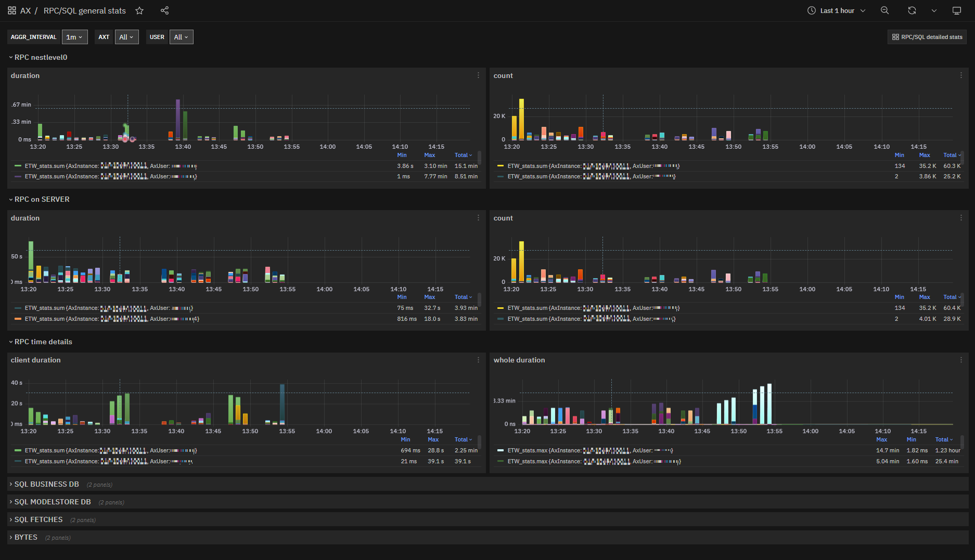Click legend scrollbar in nestlevel0 duration panel
This screenshot has width=975, height=560.
point(479,157)
